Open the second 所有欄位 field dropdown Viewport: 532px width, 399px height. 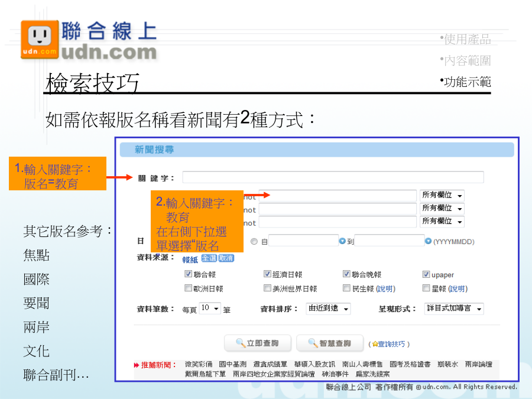click(442, 208)
